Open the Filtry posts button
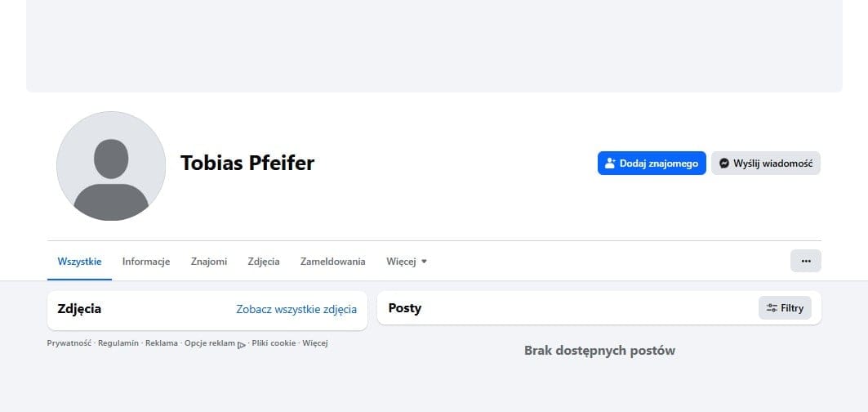This screenshot has height=412, width=868. [x=785, y=308]
